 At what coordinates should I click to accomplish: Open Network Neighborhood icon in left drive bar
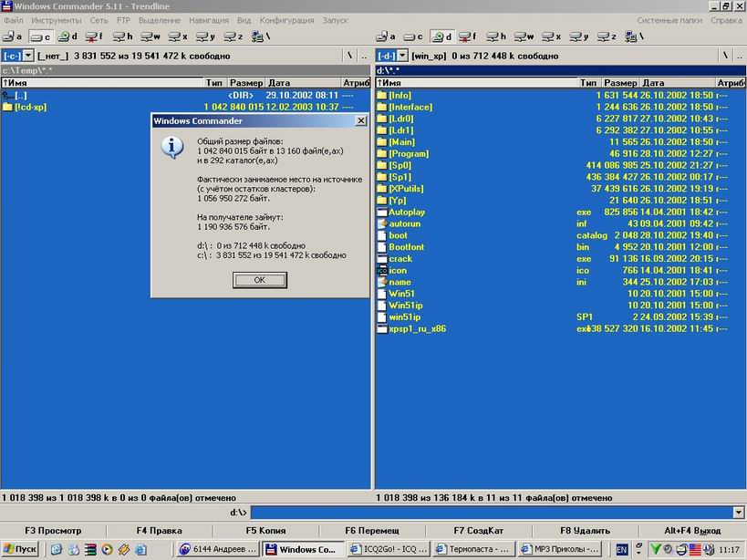[x=259, y=36]
